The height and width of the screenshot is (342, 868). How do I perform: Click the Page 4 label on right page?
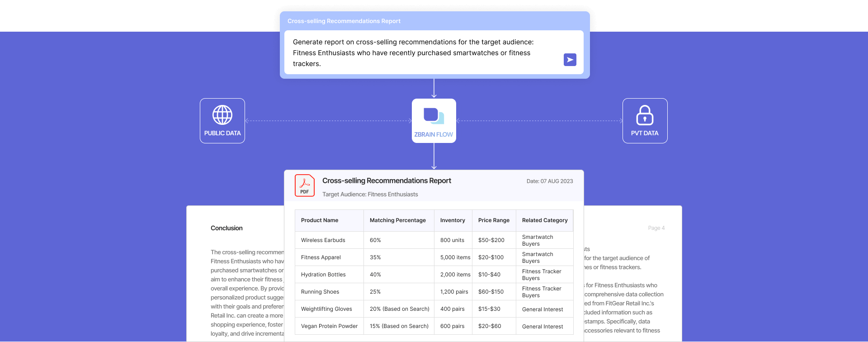pos(656,228)
